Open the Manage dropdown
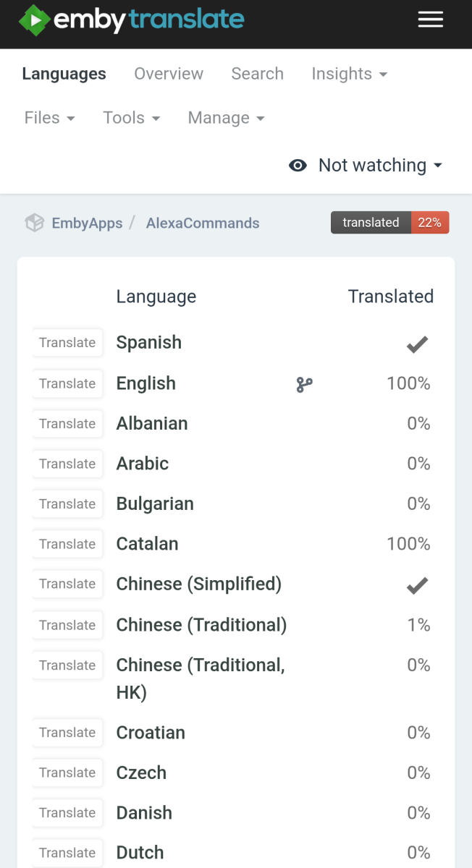The height and width of the screenshot is (868, 472). tap(226, 117)
